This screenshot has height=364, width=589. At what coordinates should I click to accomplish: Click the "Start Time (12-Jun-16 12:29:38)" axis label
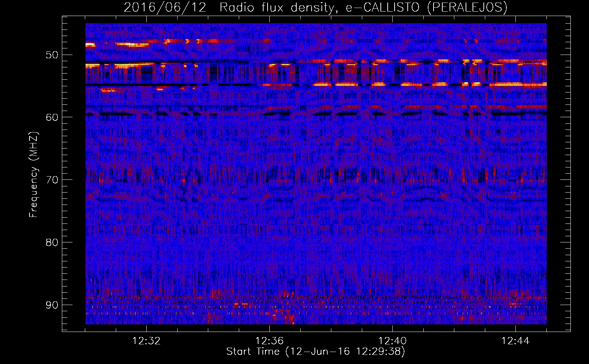[x=316, y=352]
